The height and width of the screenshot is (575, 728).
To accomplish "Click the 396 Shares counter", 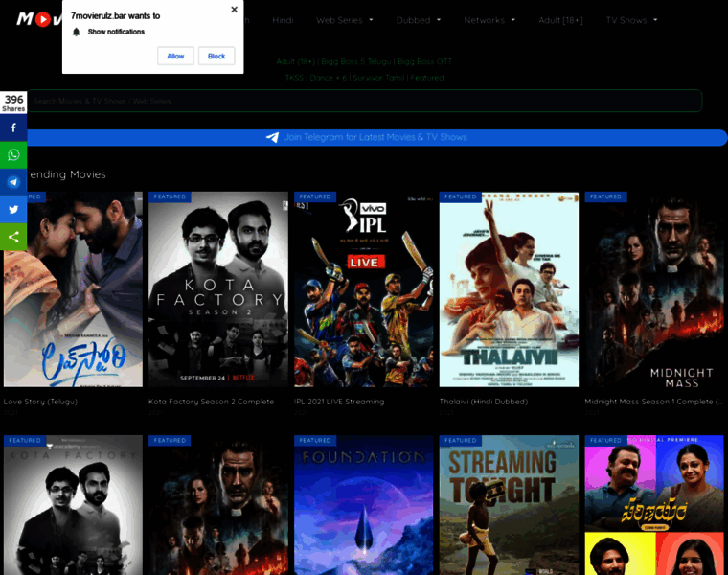I will click(13, 103).
